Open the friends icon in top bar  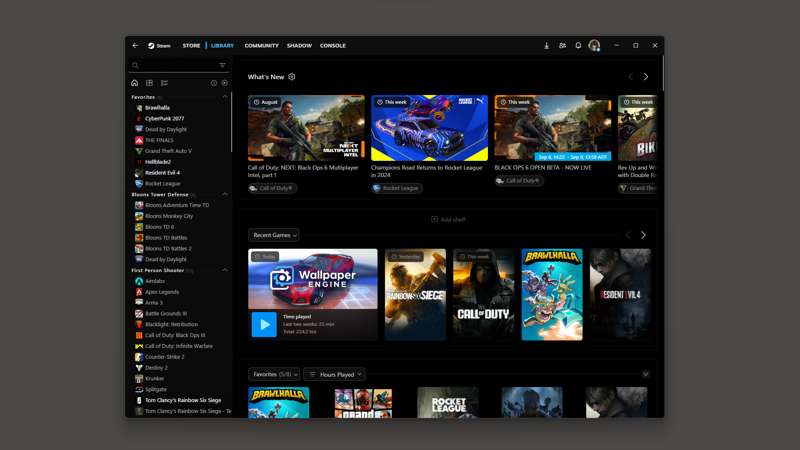pyautogui.click(x=562, y=45)
